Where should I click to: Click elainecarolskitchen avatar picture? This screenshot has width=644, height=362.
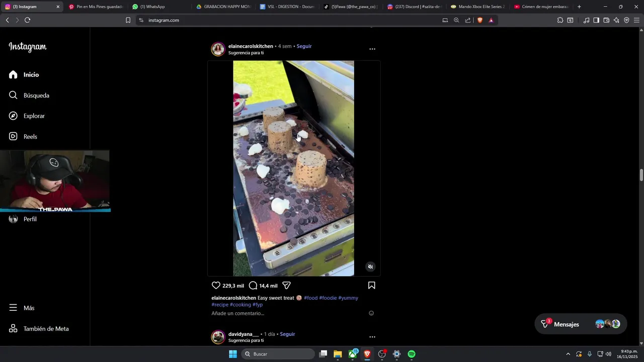218,49
